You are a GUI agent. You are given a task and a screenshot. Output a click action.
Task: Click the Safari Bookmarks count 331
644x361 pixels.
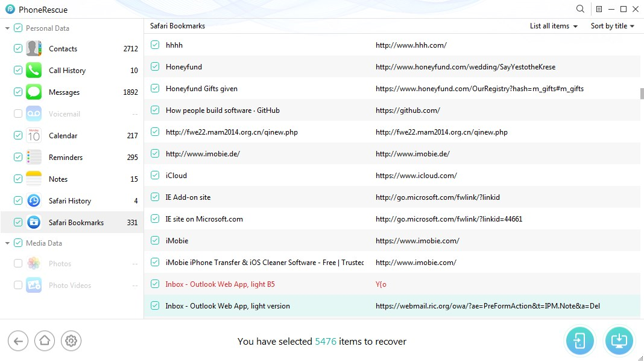[x=132, y=222]
